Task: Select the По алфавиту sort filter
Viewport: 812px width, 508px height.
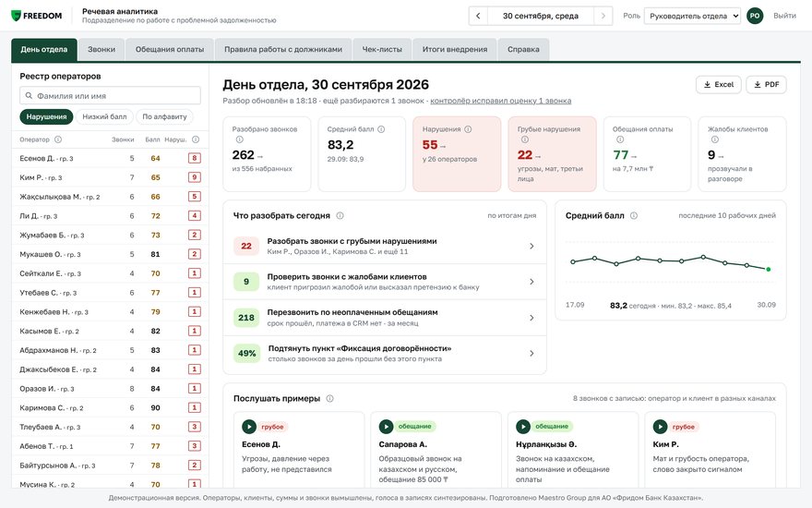Action: 164,116
